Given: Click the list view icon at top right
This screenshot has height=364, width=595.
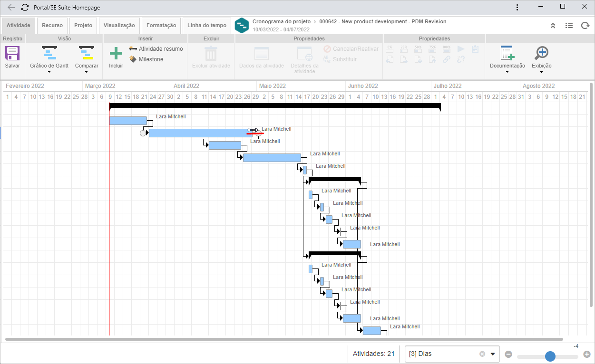Looking at the screenshot, I should pyautogui.click(x=569, y=26).
